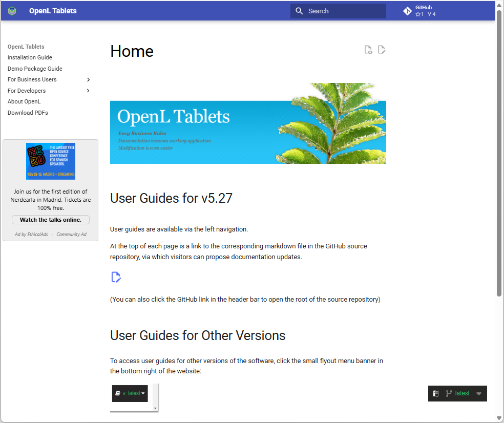Open the Download PDFs page
Image resolution: width=504 pixels, height=423 pixels.
tap(28, 113)
